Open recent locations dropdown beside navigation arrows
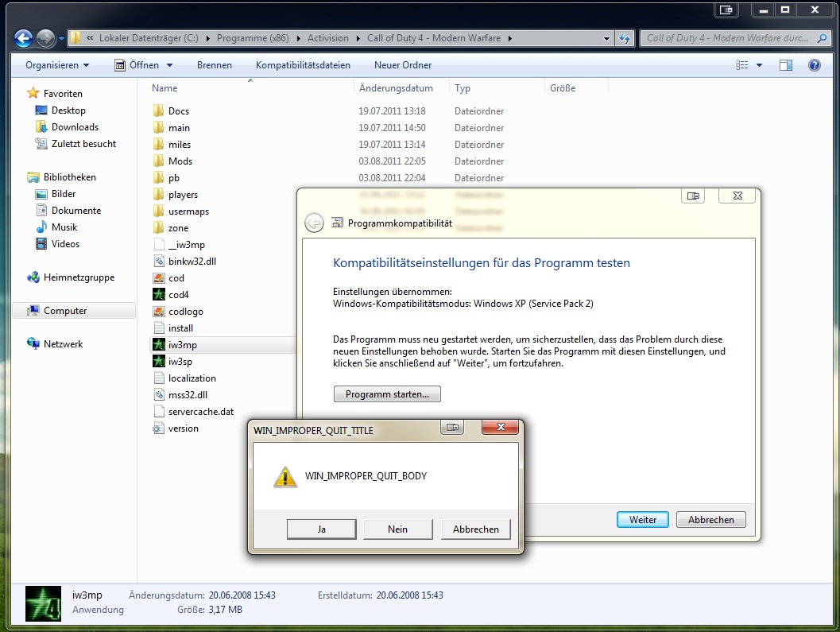 point(61,39)
